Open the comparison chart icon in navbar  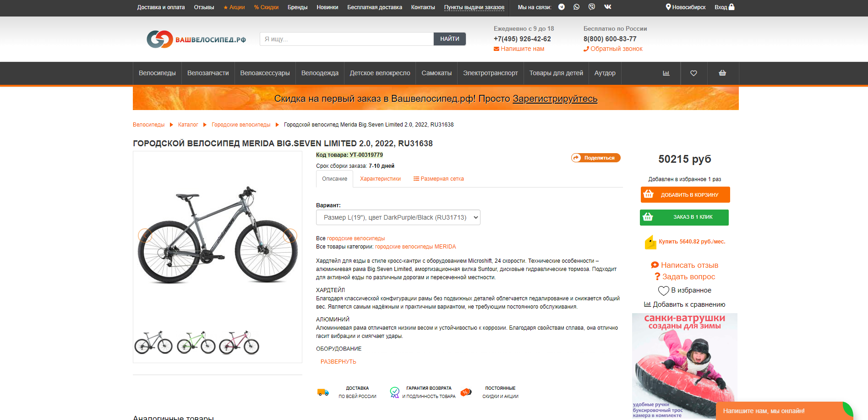666,73
